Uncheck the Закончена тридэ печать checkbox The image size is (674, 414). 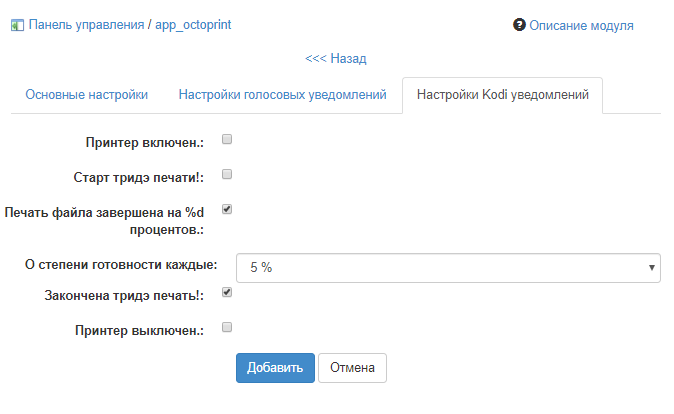click(227, 292)
